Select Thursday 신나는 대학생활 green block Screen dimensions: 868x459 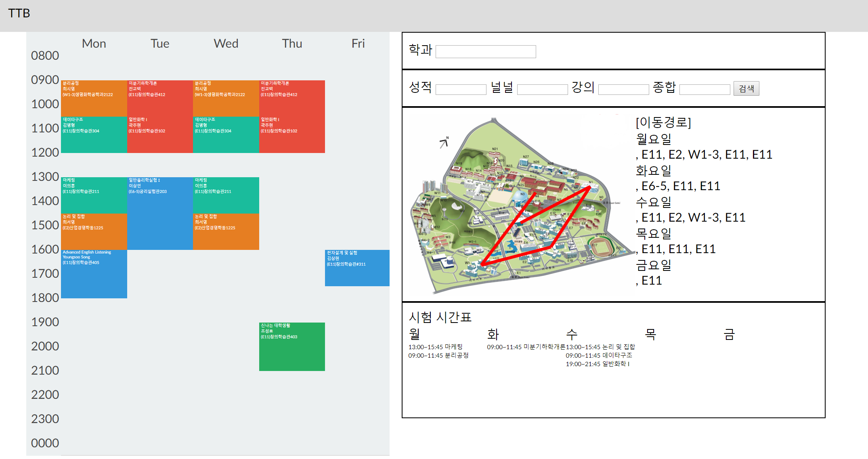[292, 347]
